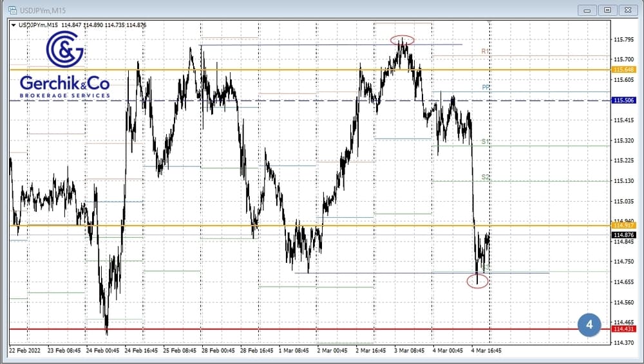Open the USDJPYm,M15 dropdown triangle in chart corner
This screenshot has height=364, width=644.
tap(14, 25)
